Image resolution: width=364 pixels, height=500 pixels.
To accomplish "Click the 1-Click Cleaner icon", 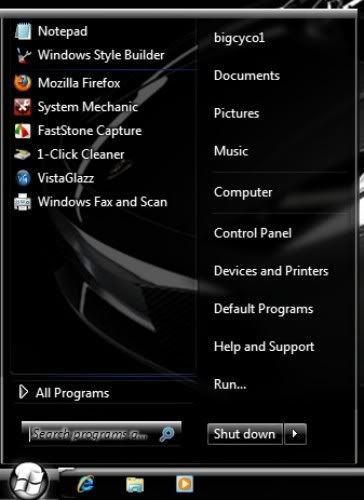I will tap(22, 154).
